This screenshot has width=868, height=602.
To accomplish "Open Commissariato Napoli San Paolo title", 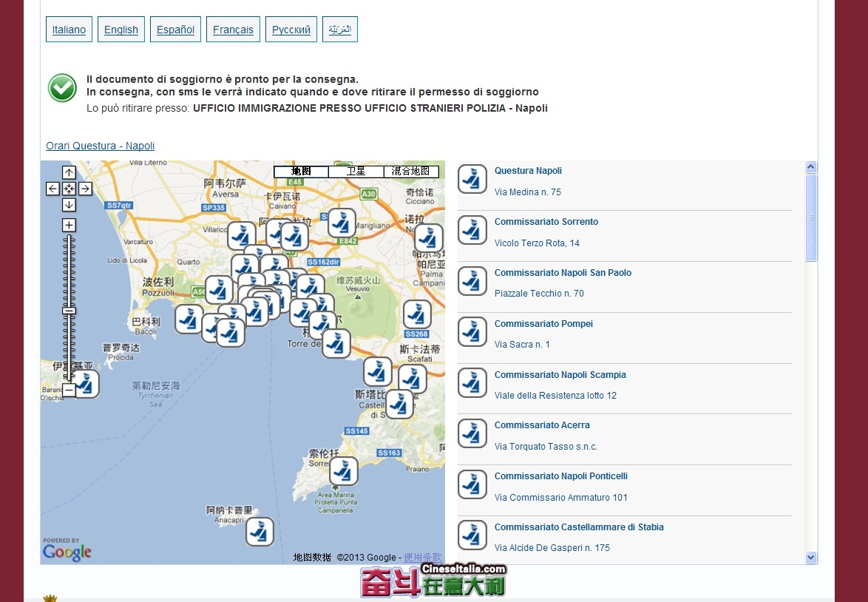I will click(563, 272).
